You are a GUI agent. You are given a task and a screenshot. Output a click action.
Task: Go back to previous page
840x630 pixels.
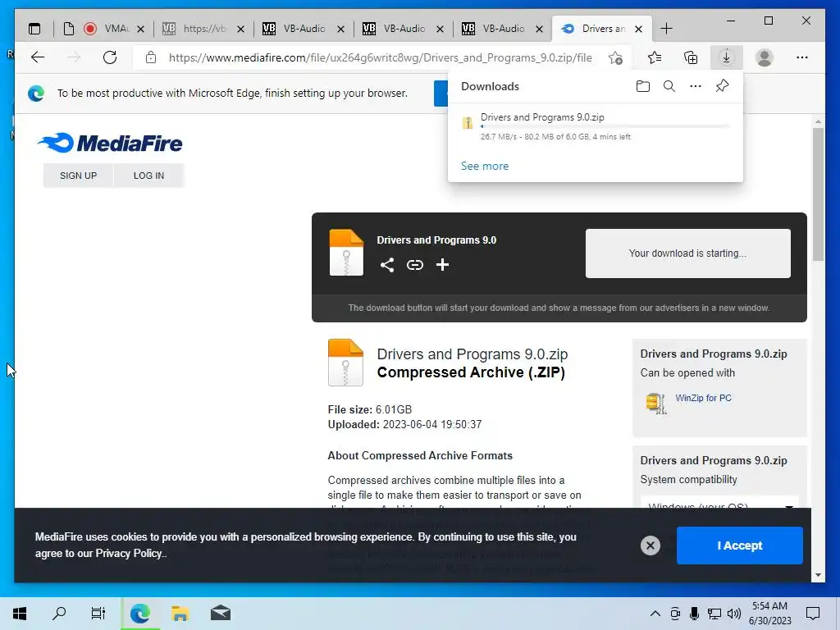coord(38,57)
